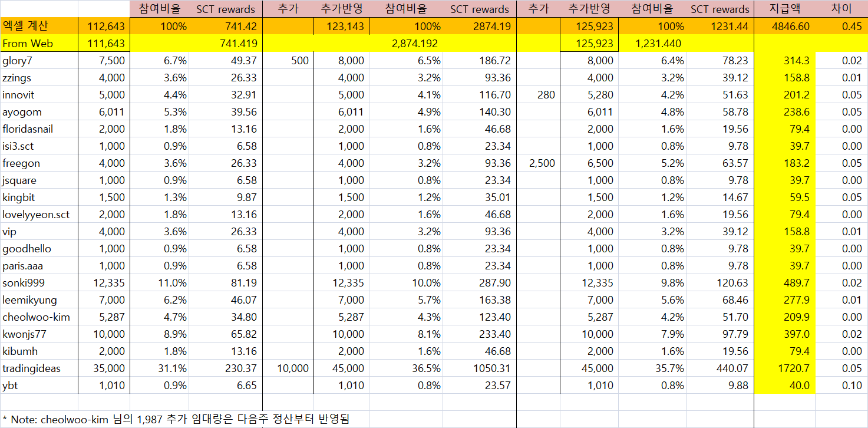Select the glory7 name cell
This screenshot has width=868, height=428.
pos(39,60)
